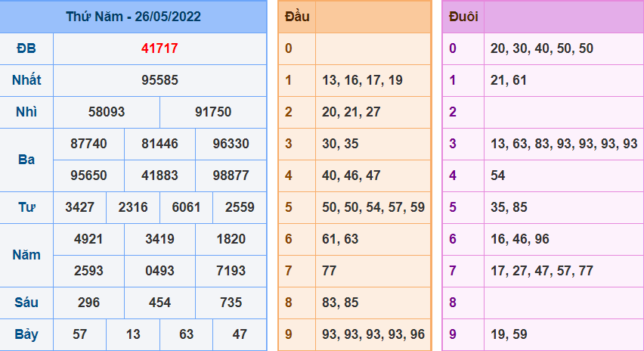
Task: Click the Bảy prize number 63
Action: click(186, 334)
